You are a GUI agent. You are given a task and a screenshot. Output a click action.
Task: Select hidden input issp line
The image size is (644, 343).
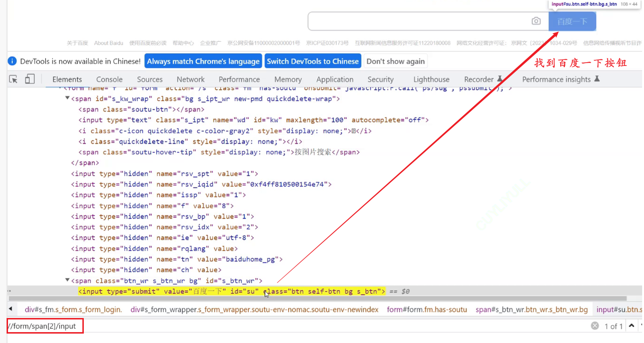[x=158, y=195]
